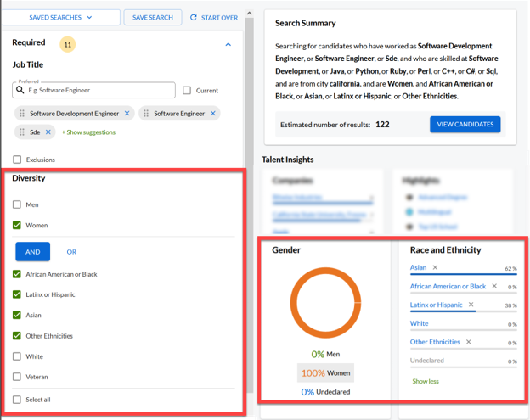Click Show less in Race and Ethnicity
This screenshot has height=420, width=530.
coord(426,381)
